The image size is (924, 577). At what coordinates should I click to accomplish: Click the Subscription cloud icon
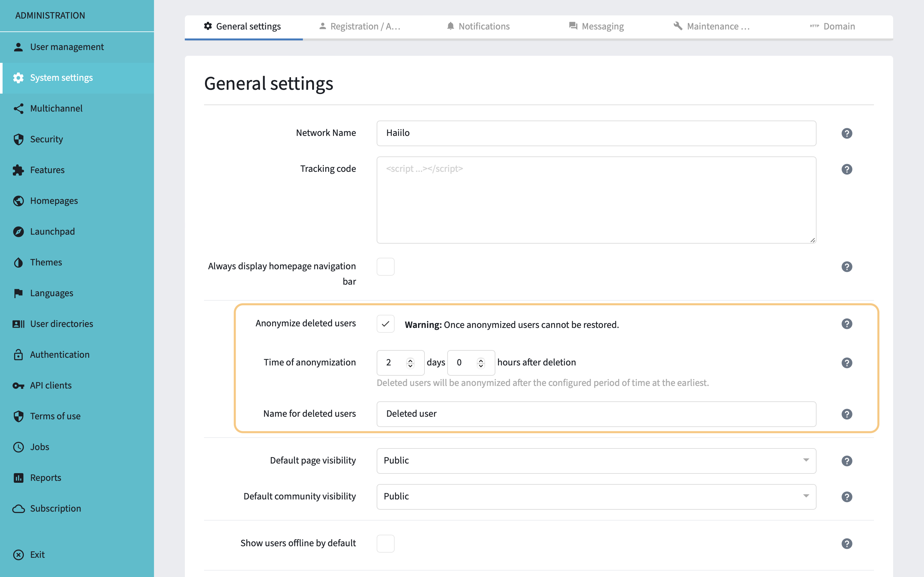pos(18,509)
